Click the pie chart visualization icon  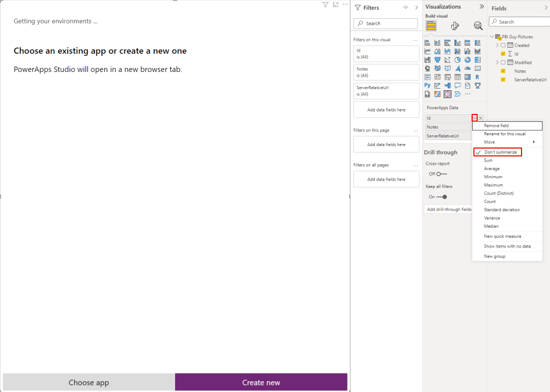[458, 60]
